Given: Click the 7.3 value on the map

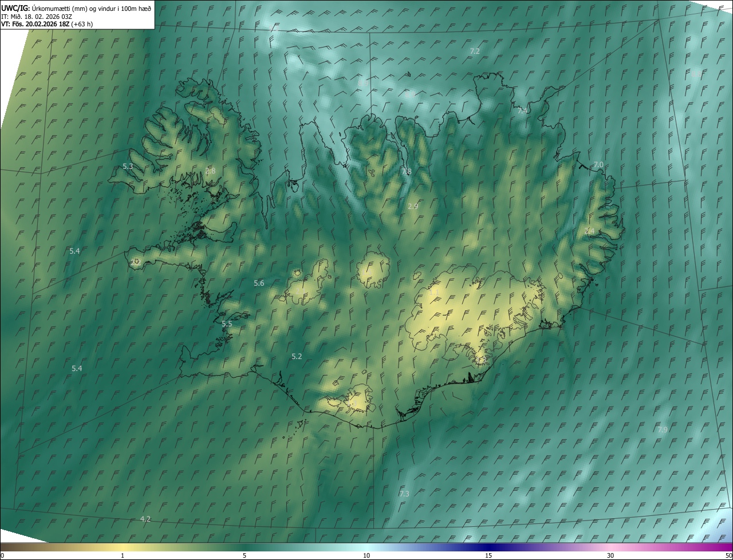Looking at the screenshot, I should [x=404, y=494].
